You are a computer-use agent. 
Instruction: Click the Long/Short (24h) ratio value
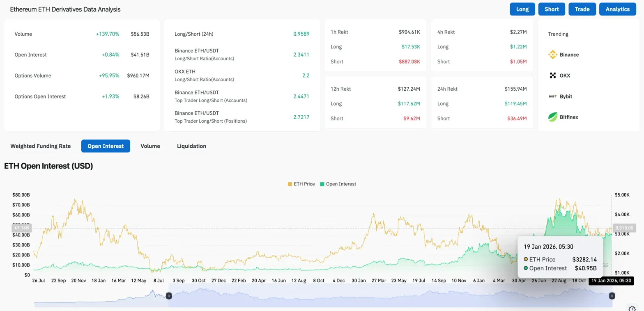[x=301, y=34]
